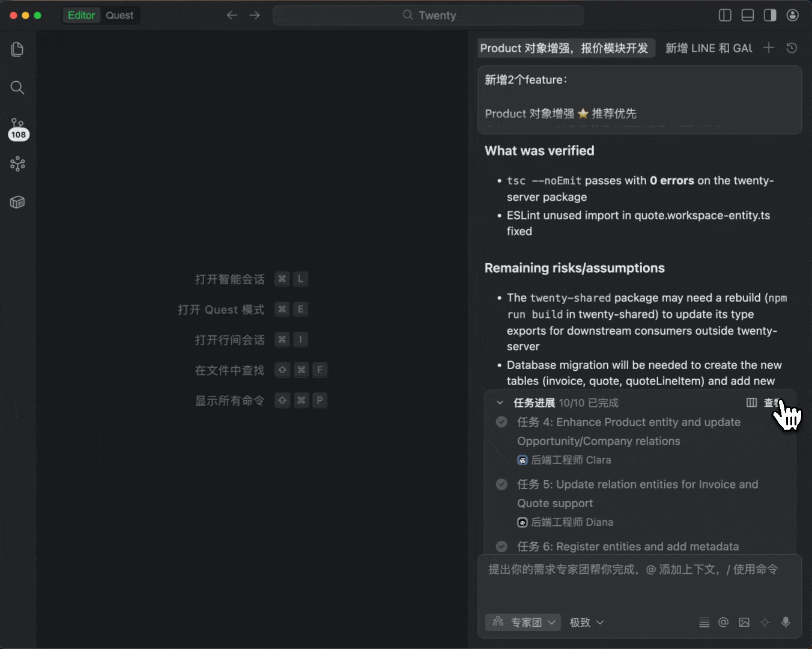
Task: Click the tsc --noEmit bullet text
Action: pos(640,189)
